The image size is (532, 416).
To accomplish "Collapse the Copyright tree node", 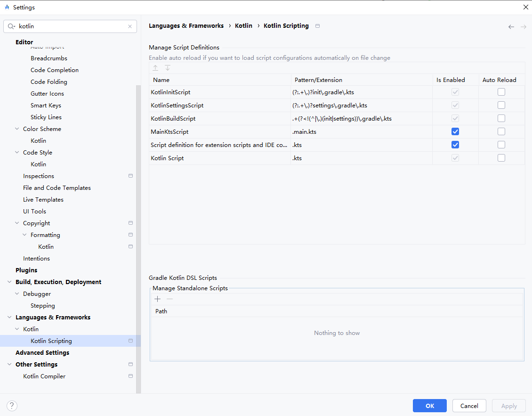I will pyautogui.click(x=17, y=223).
